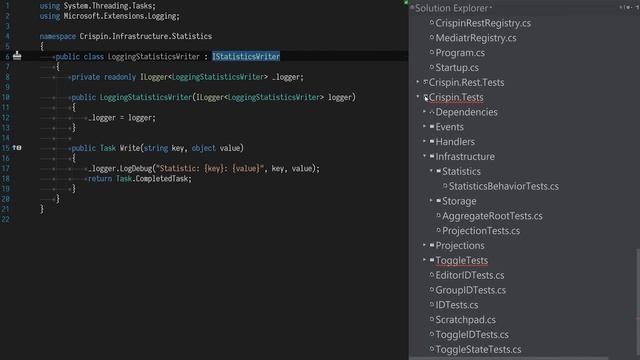Click the file icon beside StatisticsBehaviorTests.cs
The width and height of the screenshot is (640, 360).
point(445,186)
